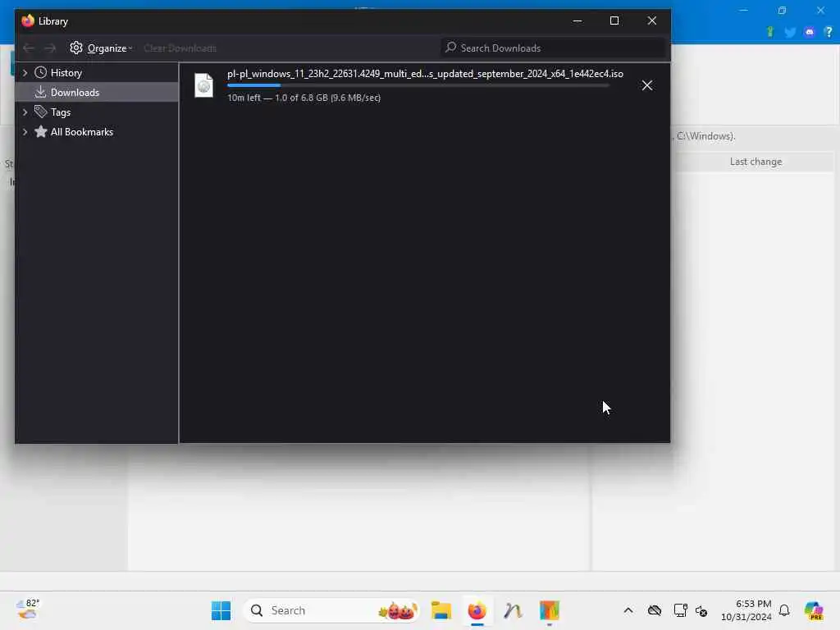Show hidden system tray icons
The image size is (840, 630).
[x=628, y=610]
